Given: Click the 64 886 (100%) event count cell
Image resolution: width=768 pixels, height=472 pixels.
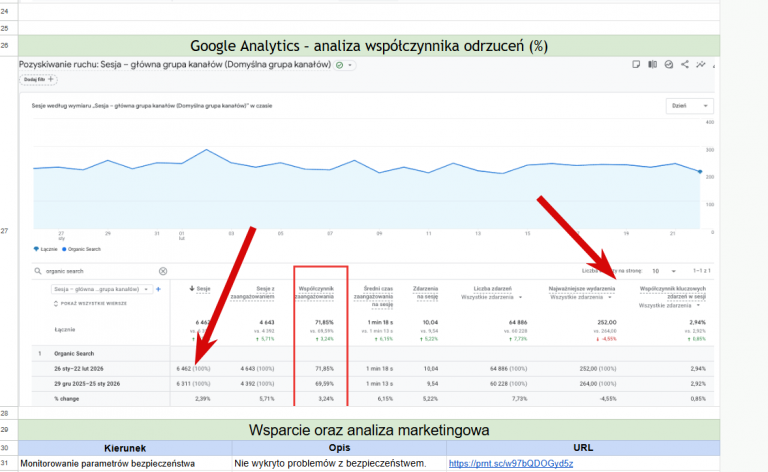Looking at the screenshot, I should coord(509,369).
